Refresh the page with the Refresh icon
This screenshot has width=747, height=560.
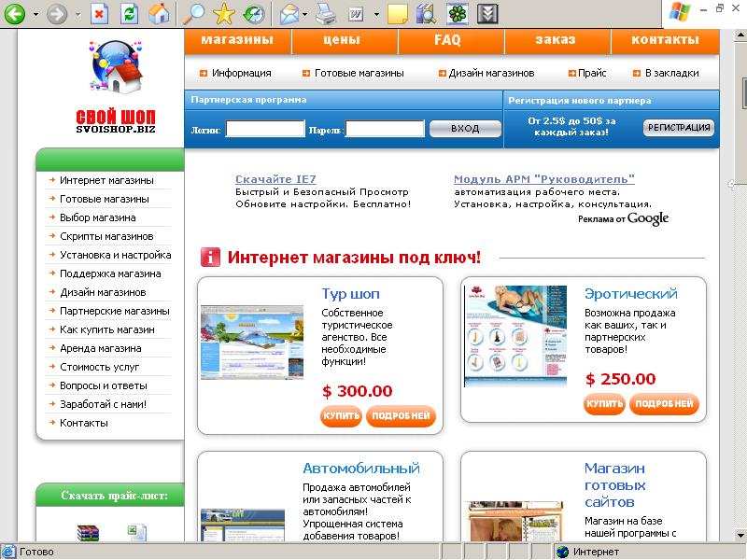129,14
